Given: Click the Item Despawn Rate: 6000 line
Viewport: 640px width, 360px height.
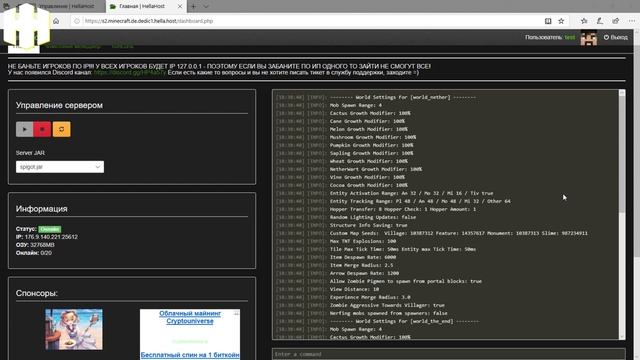Looking at the screenshot, I should [x=363, y=257].
